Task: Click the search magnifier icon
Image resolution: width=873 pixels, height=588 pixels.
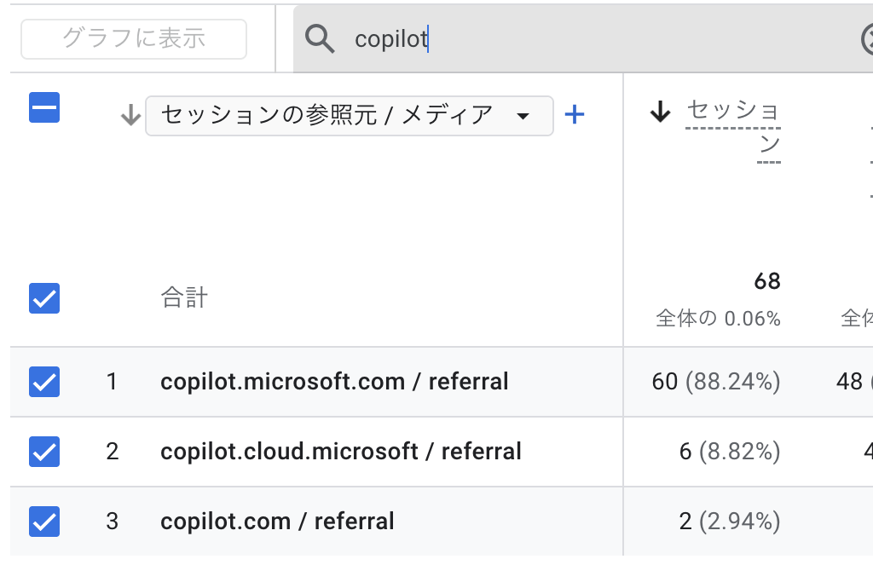Action: pos(320,39)
